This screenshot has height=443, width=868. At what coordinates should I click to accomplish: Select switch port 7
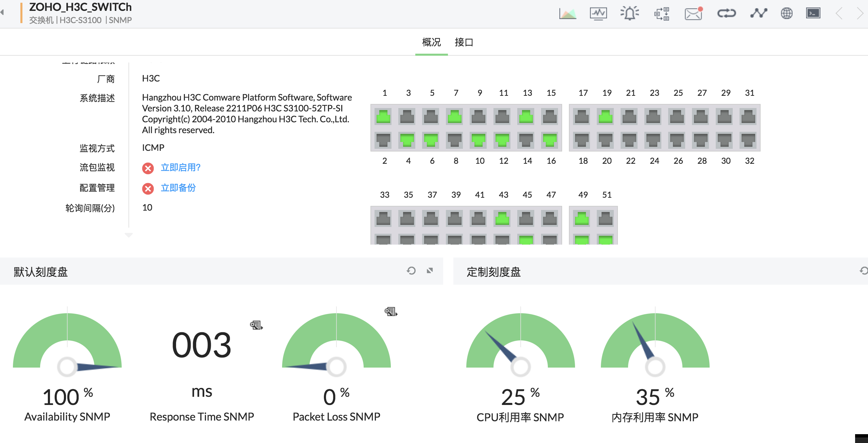point(455,117)
